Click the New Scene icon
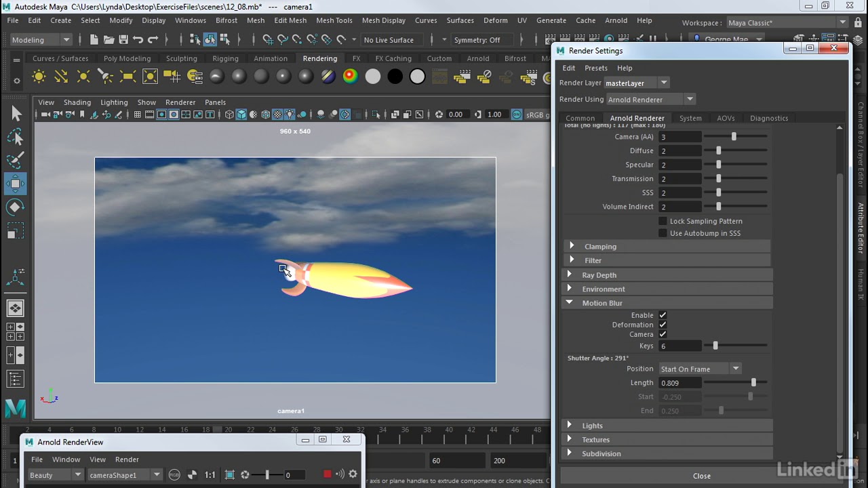 (94, 39)
